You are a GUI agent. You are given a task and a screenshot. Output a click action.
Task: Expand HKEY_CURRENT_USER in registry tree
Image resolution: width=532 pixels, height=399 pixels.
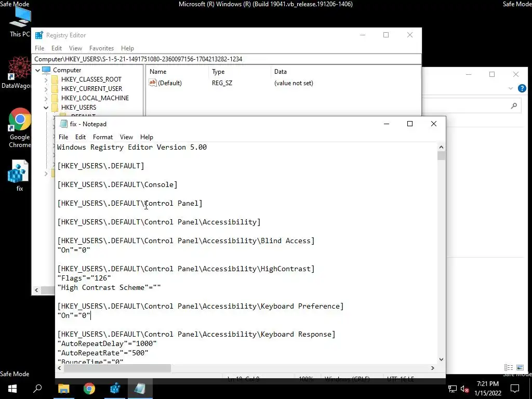(x=46, y=89)
